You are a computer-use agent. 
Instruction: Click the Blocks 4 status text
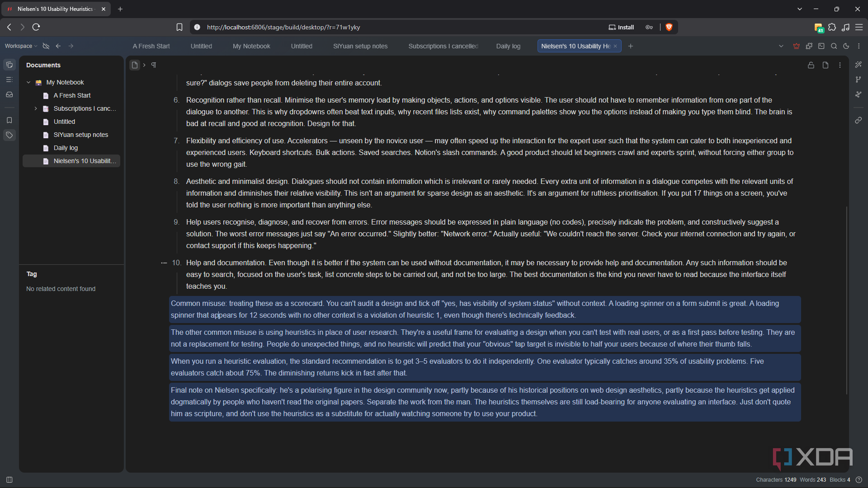pyautogui.click(x=840, y=480)
